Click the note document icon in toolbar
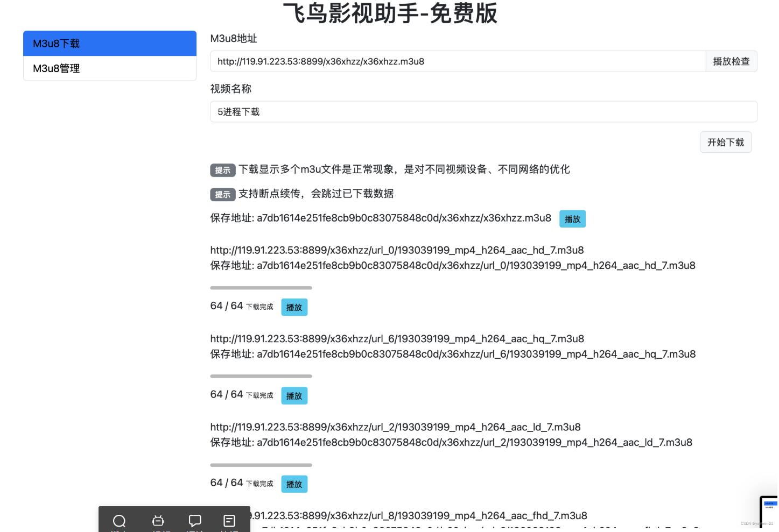This screenshot has width=779, height=532. pyautogui.click(x=229, y=521)
